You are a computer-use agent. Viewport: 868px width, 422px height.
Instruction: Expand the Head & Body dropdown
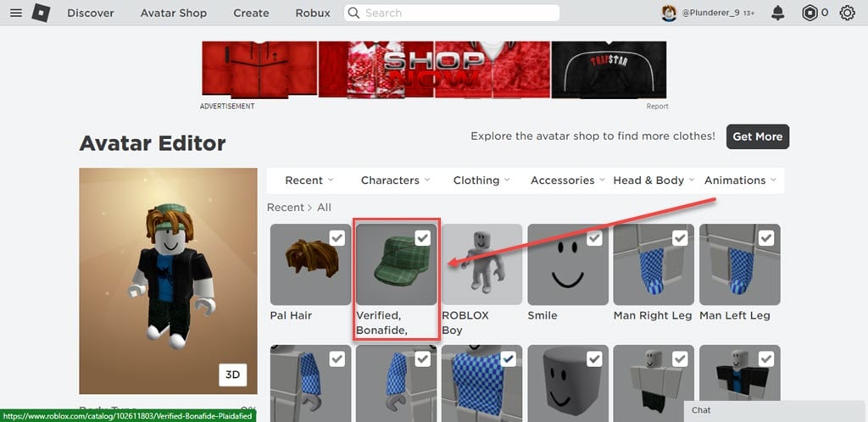(654, 180)
